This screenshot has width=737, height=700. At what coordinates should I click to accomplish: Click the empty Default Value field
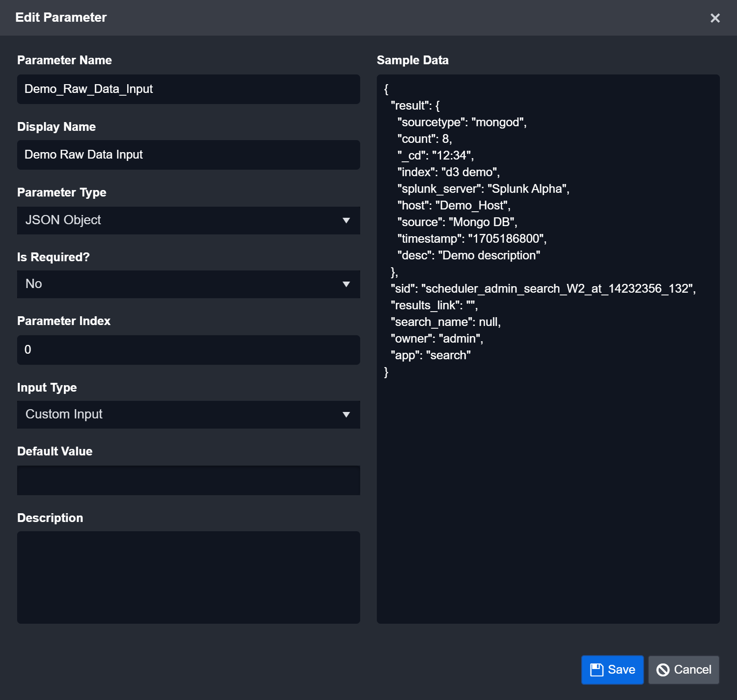click(x=188, y=480)
